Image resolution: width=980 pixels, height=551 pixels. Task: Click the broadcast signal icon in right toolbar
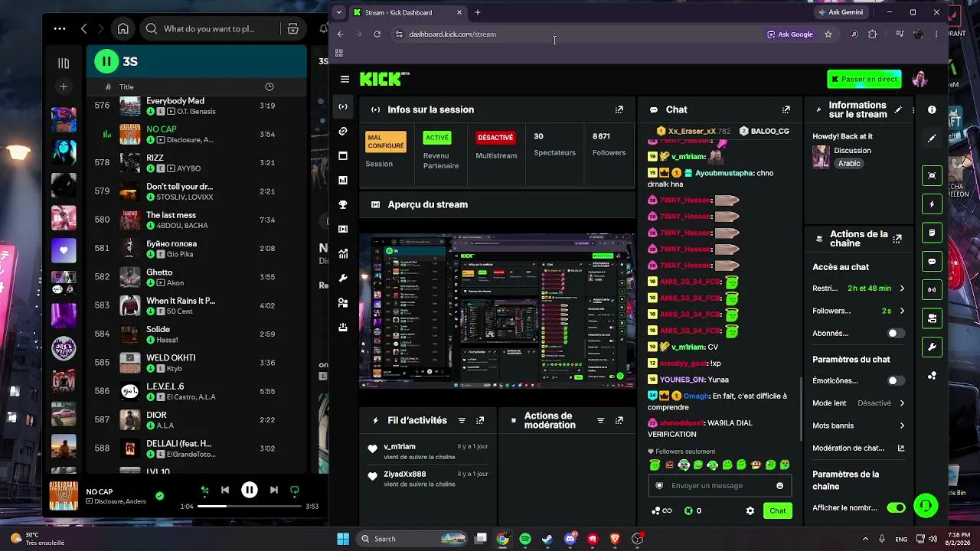tap(932, 290)
